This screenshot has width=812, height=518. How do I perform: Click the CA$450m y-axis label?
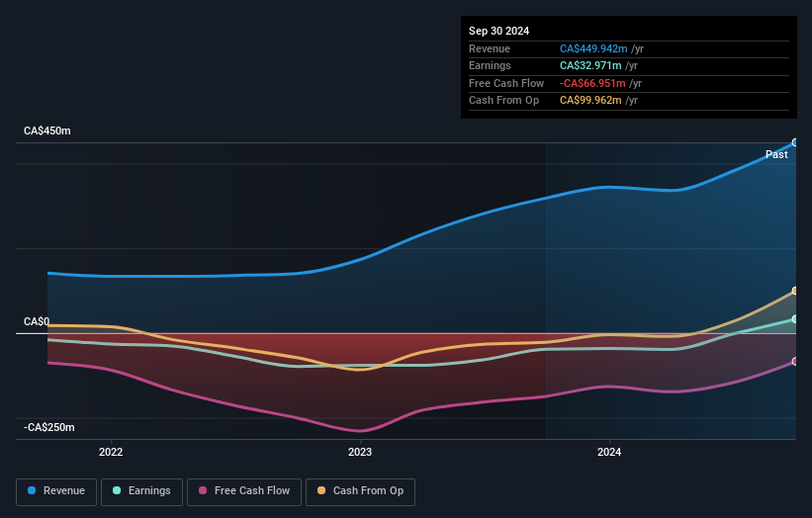[47, 130]
